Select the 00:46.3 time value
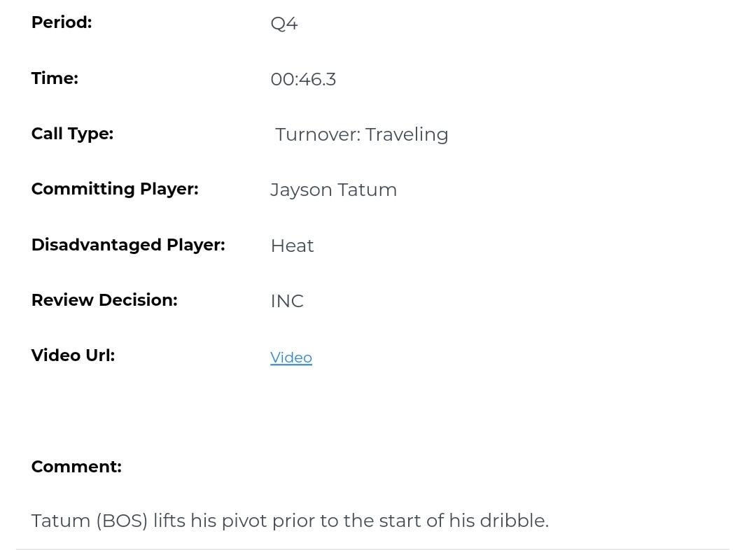 [303, 79]
